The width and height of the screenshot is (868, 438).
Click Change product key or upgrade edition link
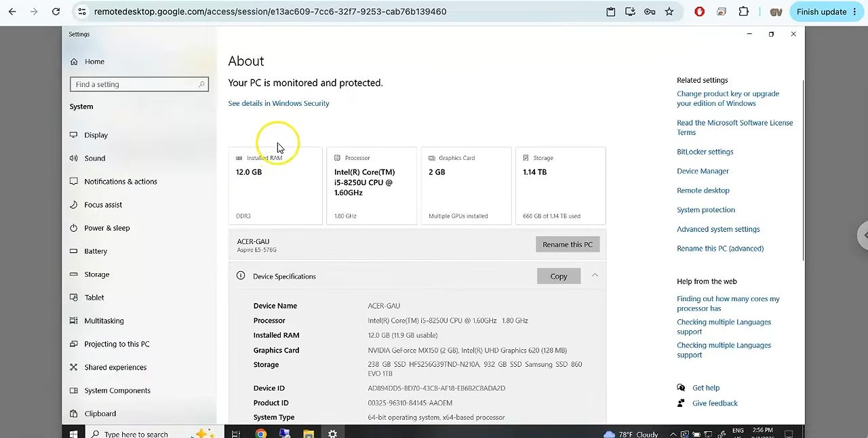point(728,99)
